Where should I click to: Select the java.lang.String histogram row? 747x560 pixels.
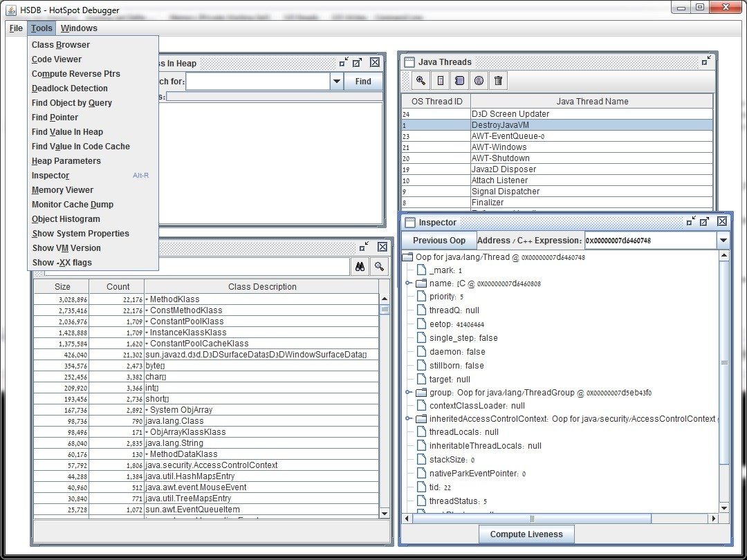(206, 443)
